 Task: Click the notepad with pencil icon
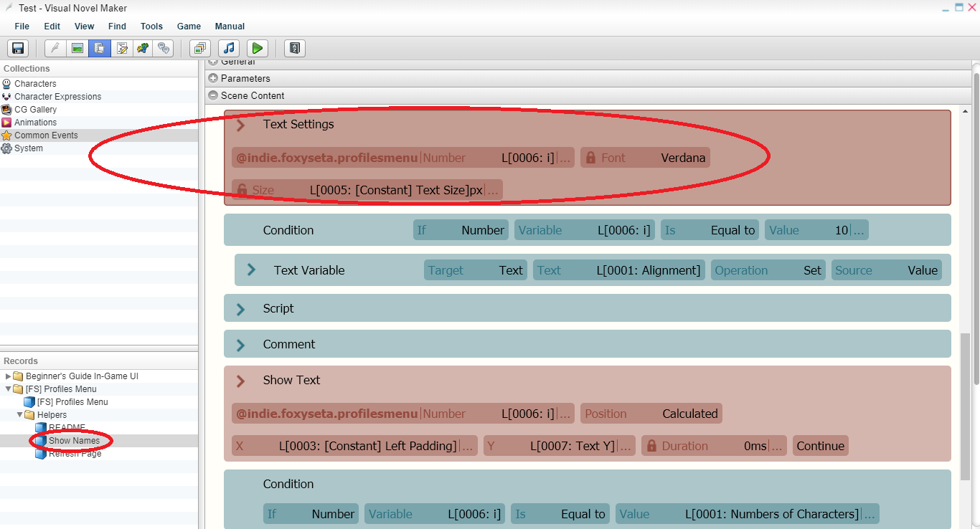click(121, 48)
